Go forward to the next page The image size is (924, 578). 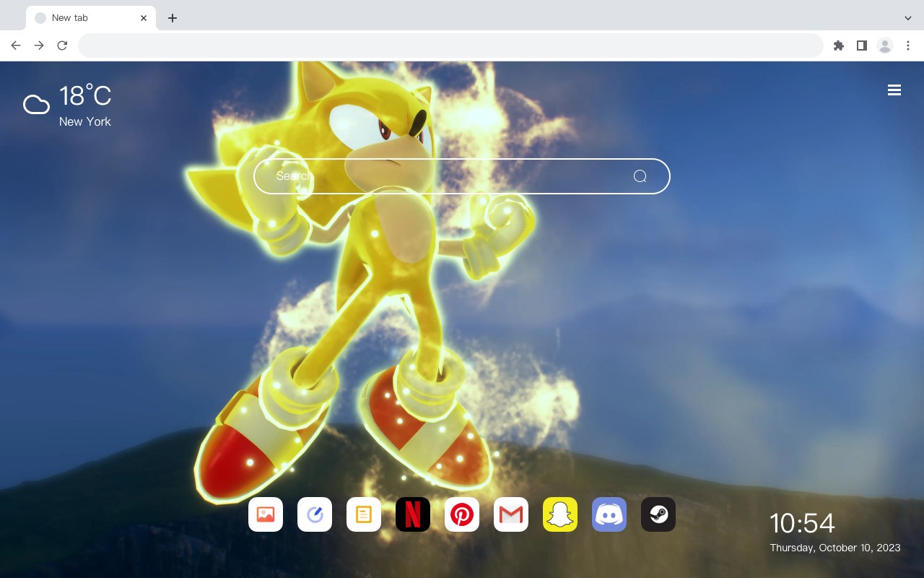(39, 46)
